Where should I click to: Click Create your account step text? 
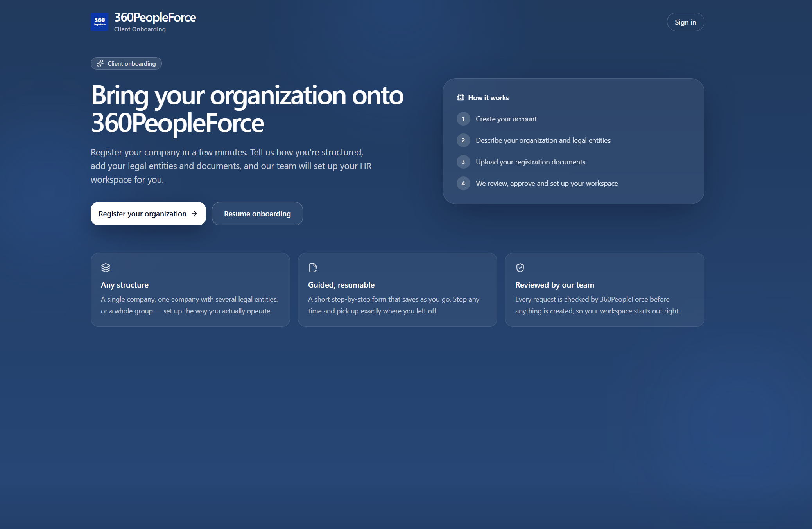(x=506, y=119)
